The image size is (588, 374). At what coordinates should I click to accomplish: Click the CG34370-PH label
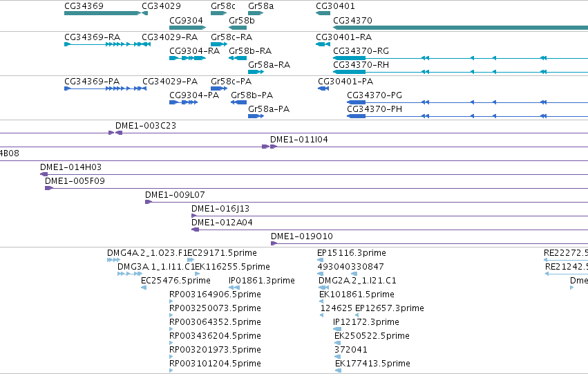tap(374, 109)
